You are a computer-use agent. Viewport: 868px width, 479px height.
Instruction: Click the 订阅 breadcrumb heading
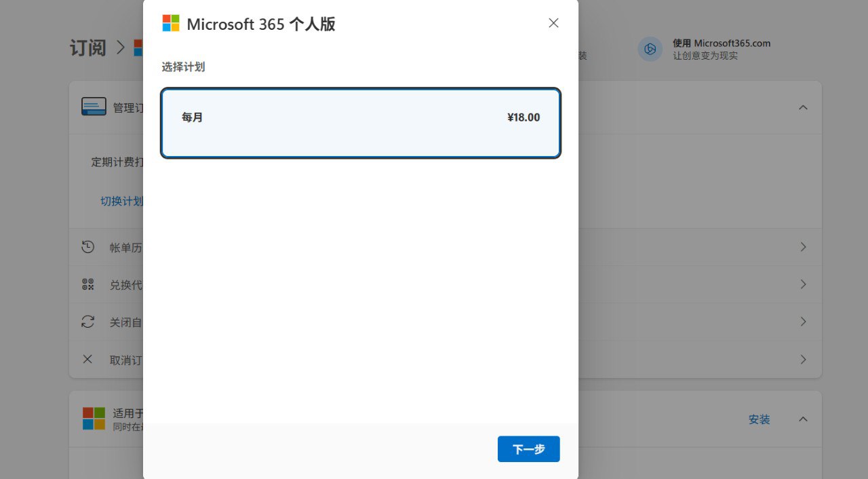coord(88,48)
